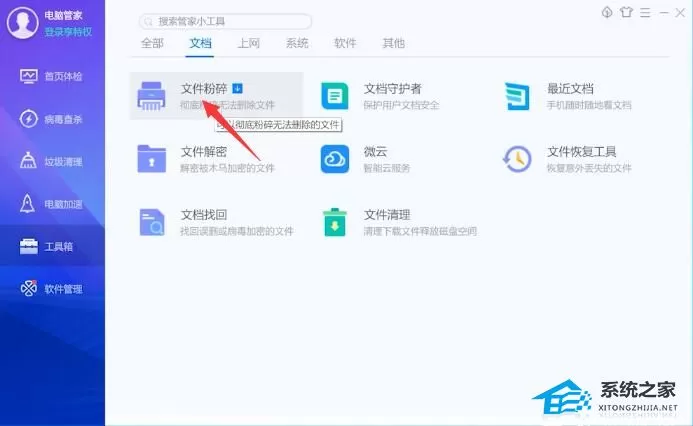
Task: Open the skin shirt icon
Action: click(x=626, y=12)
